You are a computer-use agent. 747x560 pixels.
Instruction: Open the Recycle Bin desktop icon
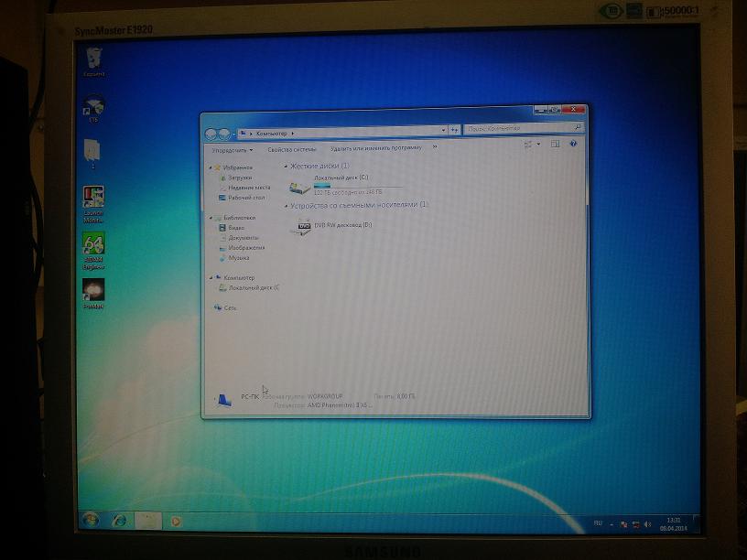coord(93,60)
